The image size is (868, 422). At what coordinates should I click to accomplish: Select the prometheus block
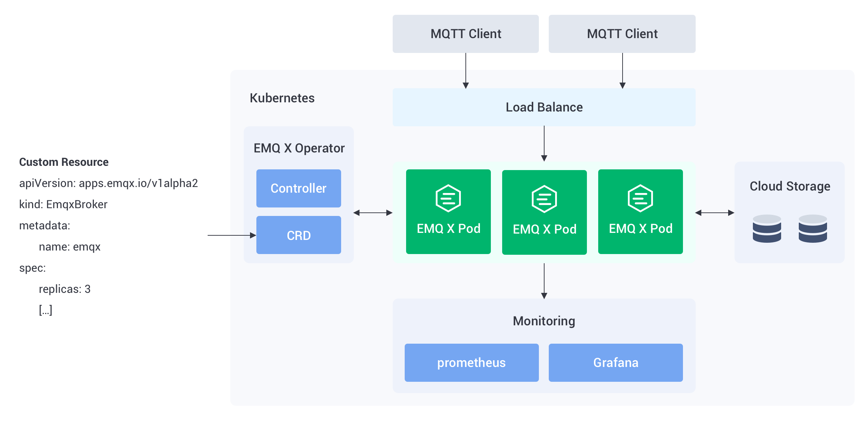click(x=471, y=363)
